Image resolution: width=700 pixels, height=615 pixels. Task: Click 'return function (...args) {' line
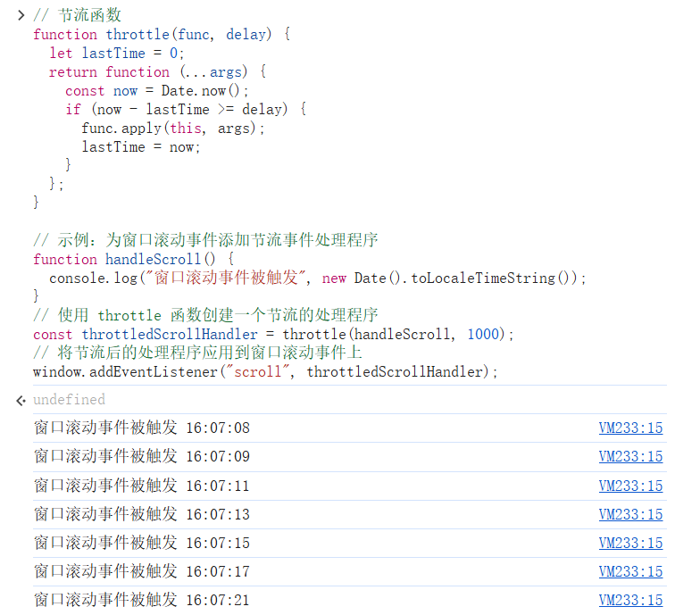(x=157, y=71)
